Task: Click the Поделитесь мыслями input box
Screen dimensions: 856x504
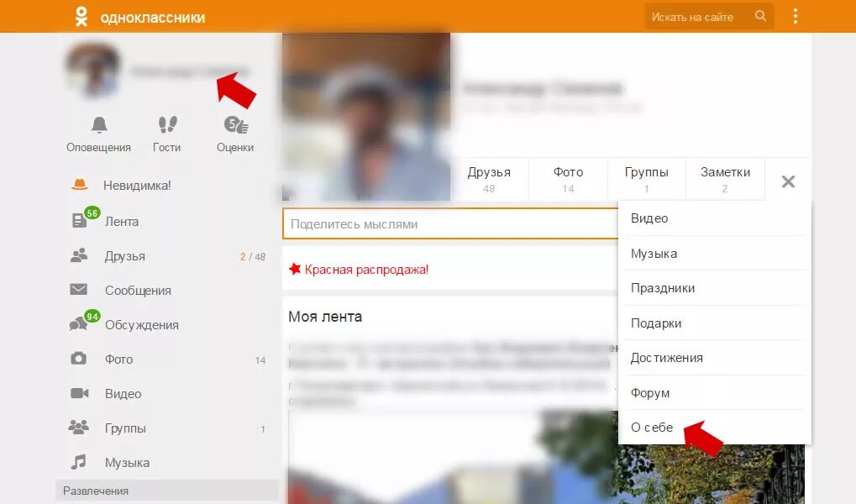Action: click(451, 224)
